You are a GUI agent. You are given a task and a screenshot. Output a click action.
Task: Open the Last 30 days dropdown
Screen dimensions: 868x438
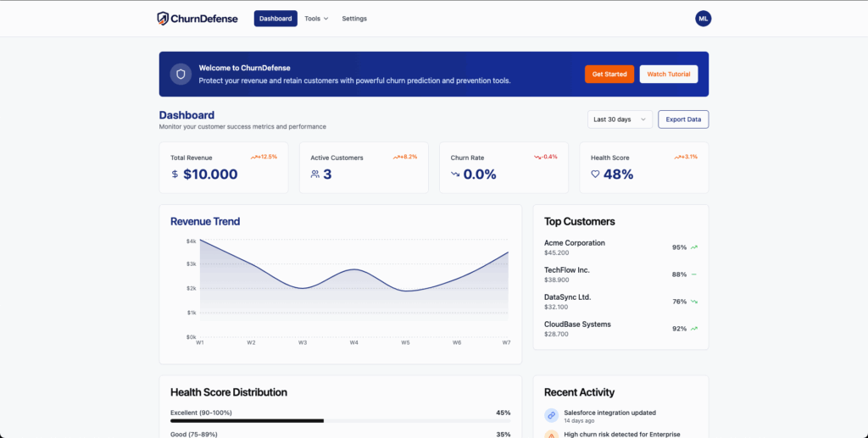pyautogui.click(x=620, y=119)
